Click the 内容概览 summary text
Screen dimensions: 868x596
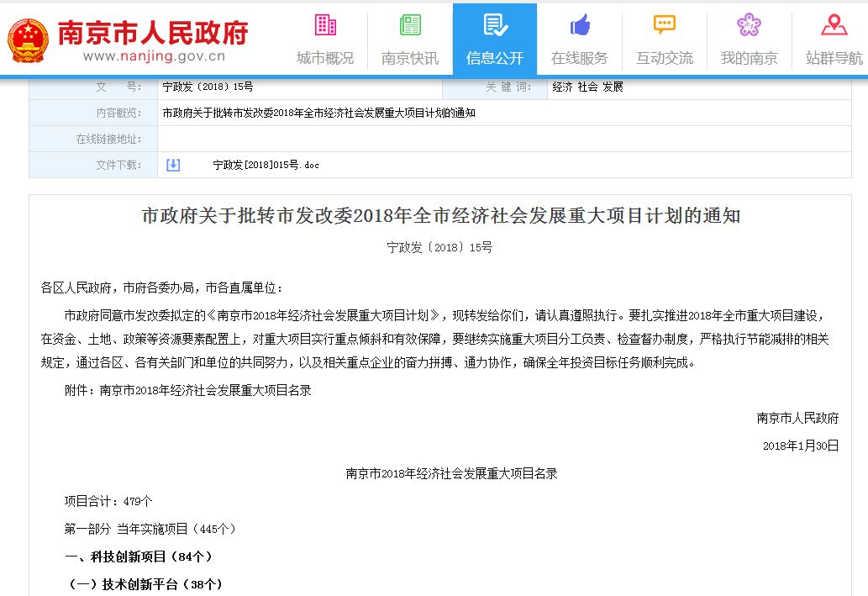[318, 113]
